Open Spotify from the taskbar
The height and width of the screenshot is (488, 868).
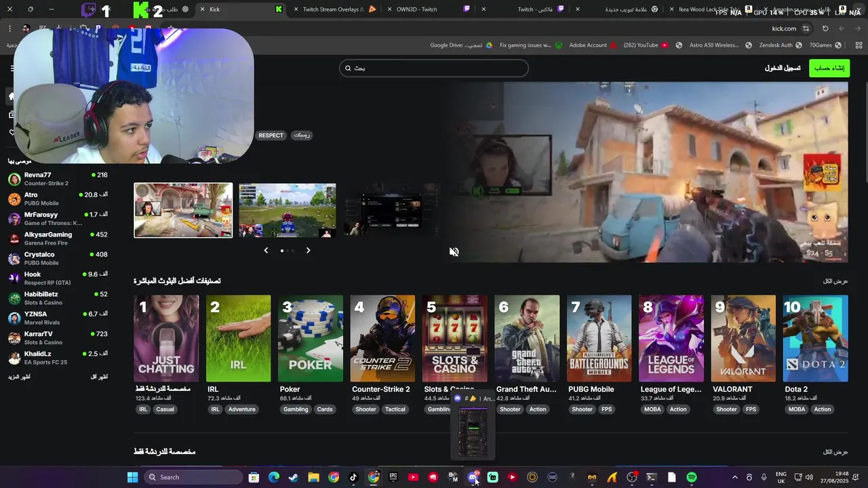click(x=692, y=477)
